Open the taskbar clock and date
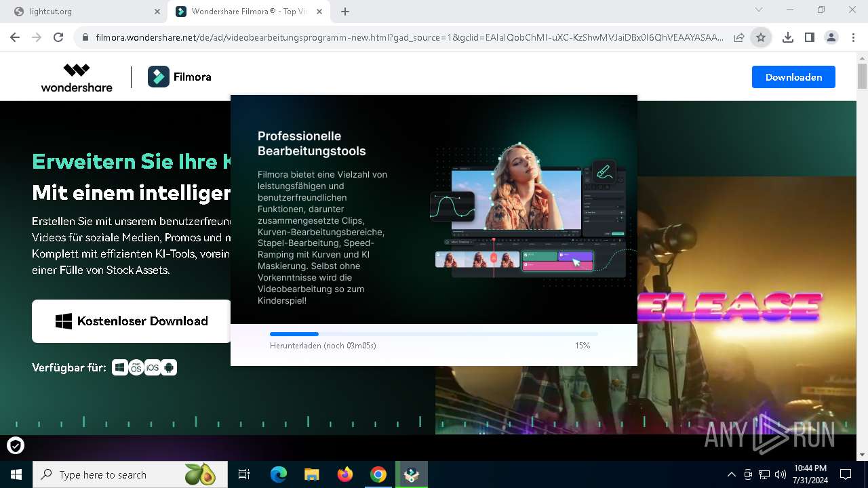Viewport: 868px width, 488px height. click(x=810, y=474)
